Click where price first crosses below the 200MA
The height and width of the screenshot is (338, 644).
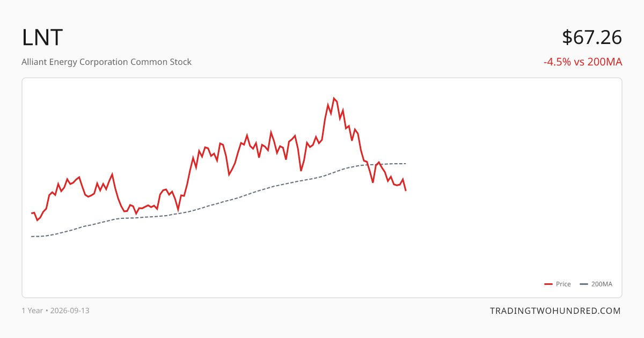coord(368,165)
